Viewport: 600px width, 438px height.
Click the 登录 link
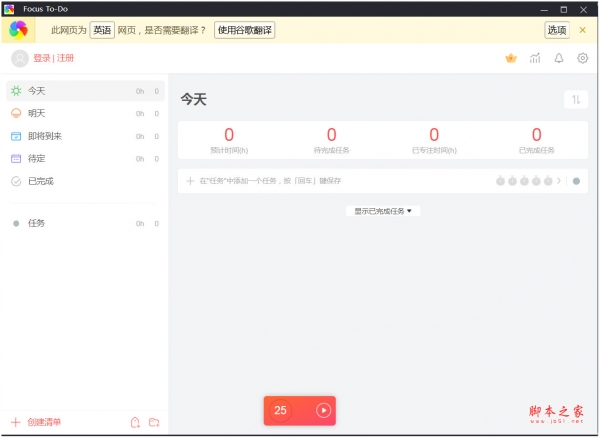[42, 58]
